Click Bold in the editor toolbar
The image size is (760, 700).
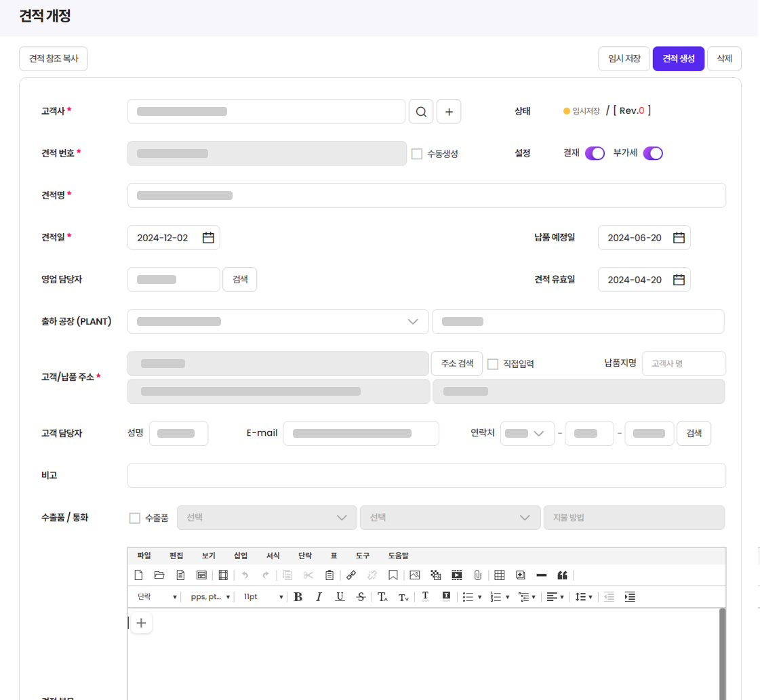click(x=298, y=597)
